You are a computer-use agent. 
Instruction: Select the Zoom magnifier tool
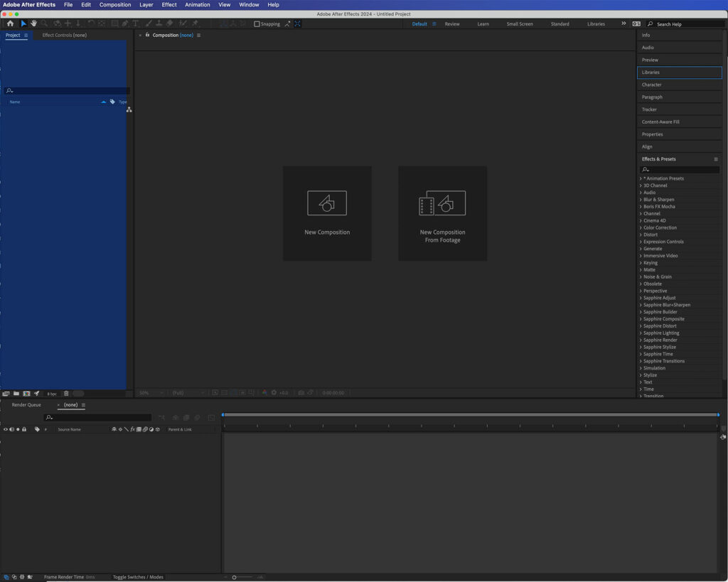tap(45, 23)
